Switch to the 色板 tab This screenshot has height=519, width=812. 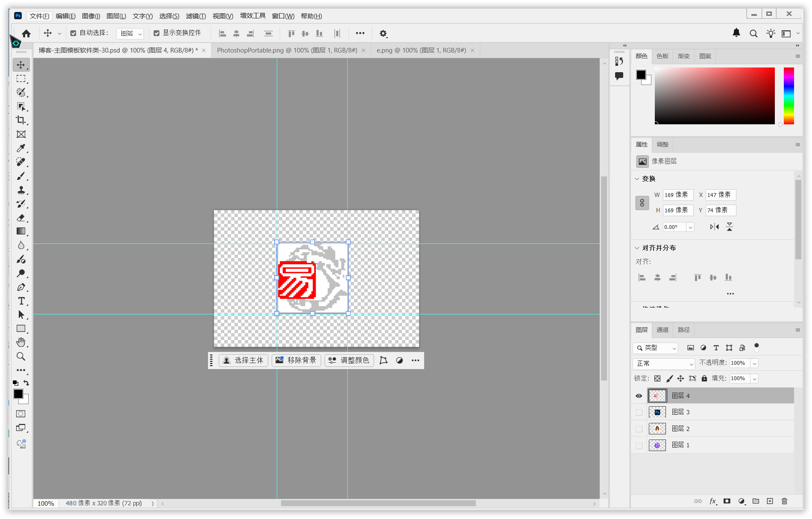(662, 56)
